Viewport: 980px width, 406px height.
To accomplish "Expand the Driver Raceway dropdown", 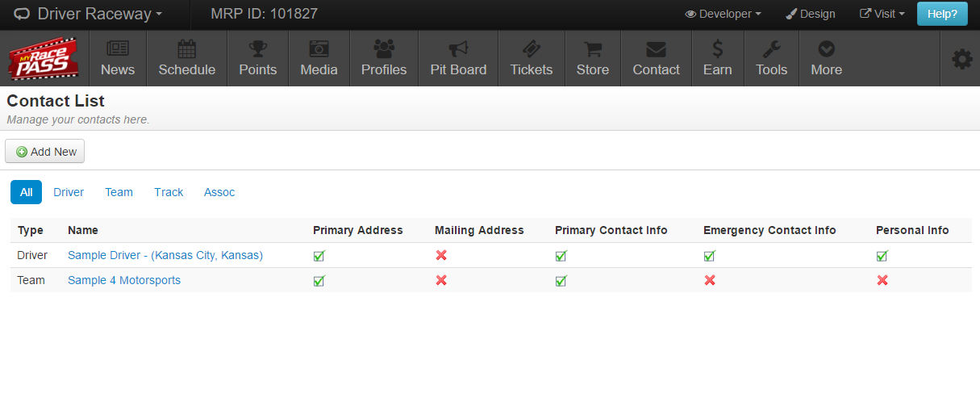I will click(x=89, y=14).
